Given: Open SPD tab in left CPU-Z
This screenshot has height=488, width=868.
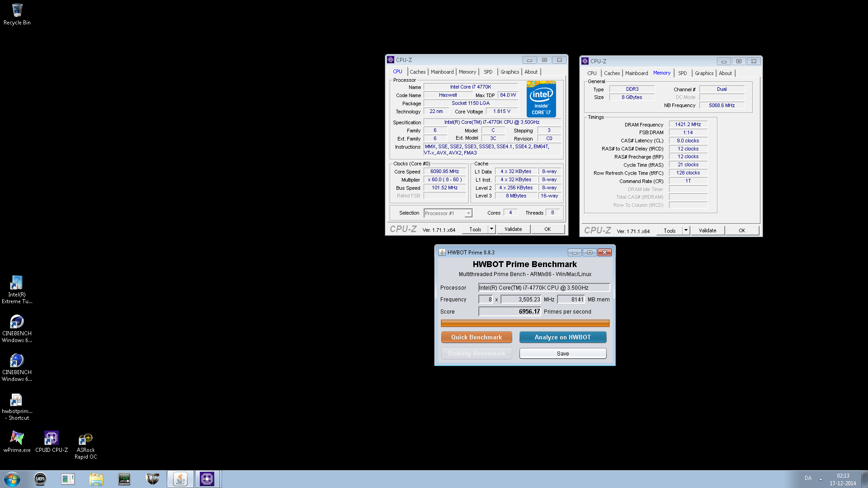Looking at the screenshot, I should pyautogui.click(x=488, y=72).
